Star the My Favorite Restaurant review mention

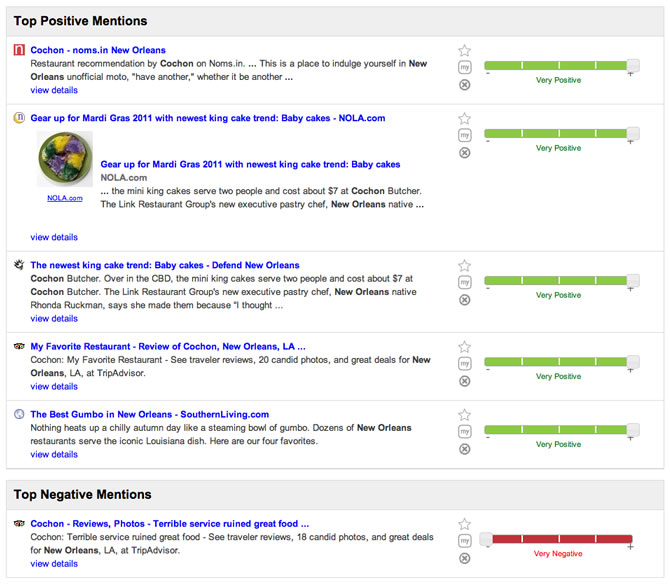pyautogui.click(x=464, y=346)
